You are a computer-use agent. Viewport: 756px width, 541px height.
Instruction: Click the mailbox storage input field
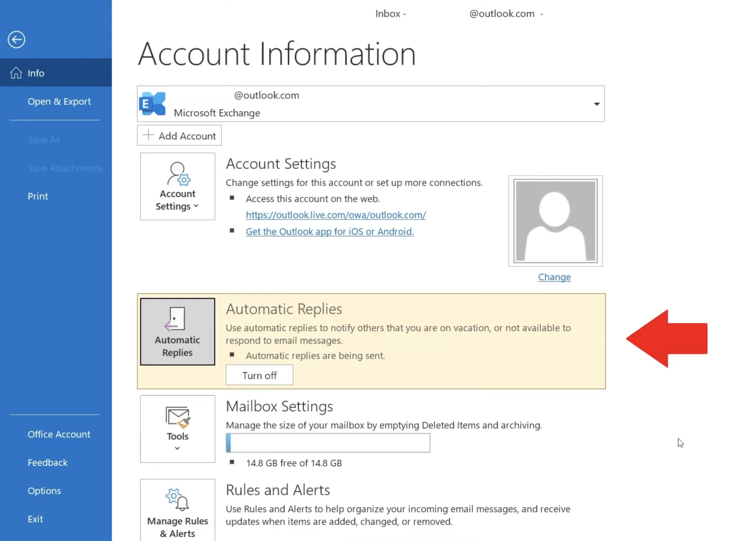(329, 443)
